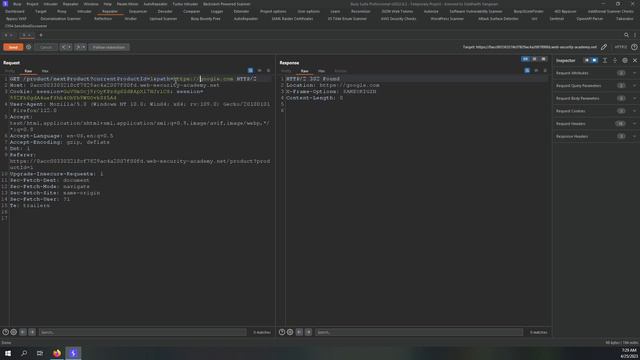This screenshot has height=360, width=640.
Task: Expand Request Cookies section
Action: [x=596, y=111]
